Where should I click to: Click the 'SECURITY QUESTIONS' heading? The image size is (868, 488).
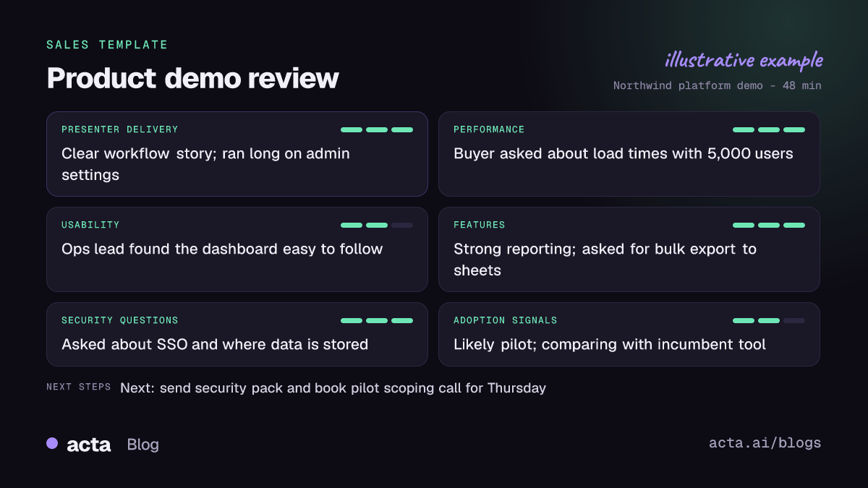(x=120, y=320)
